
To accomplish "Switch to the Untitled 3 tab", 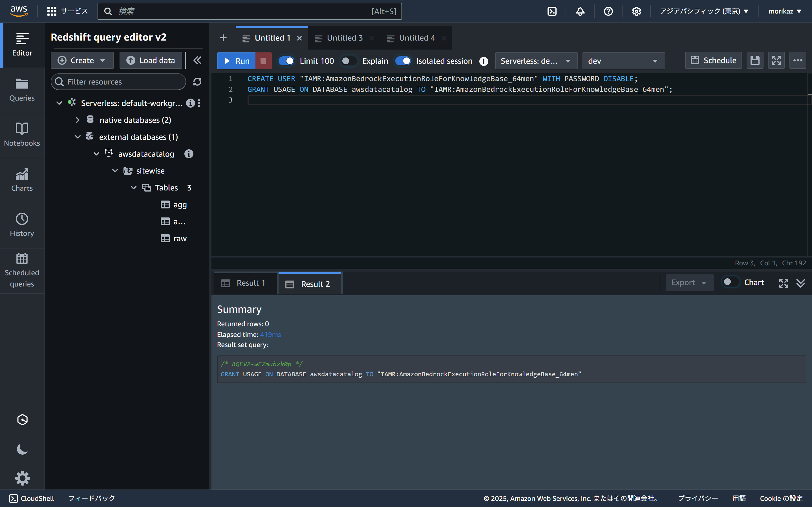I will click(x=344, y=38).
